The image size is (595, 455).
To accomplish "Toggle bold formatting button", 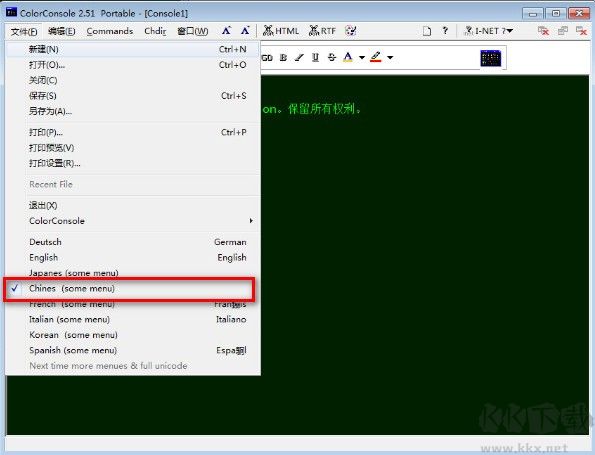I will click(x=283, y=58).
